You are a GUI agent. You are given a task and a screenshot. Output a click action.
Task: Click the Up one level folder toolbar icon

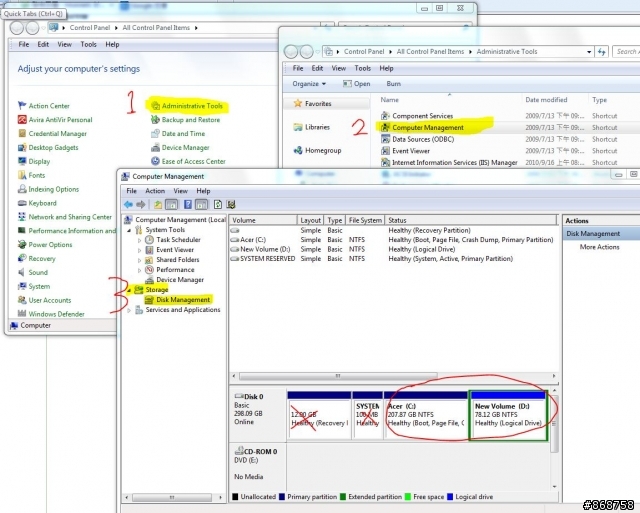(158, 204)
